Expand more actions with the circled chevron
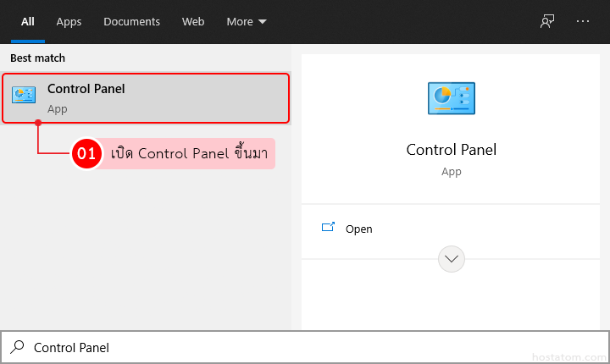Image resolution: width=610 pixels, height=364 pixels. pyautogui.click(x=452, y=258)
